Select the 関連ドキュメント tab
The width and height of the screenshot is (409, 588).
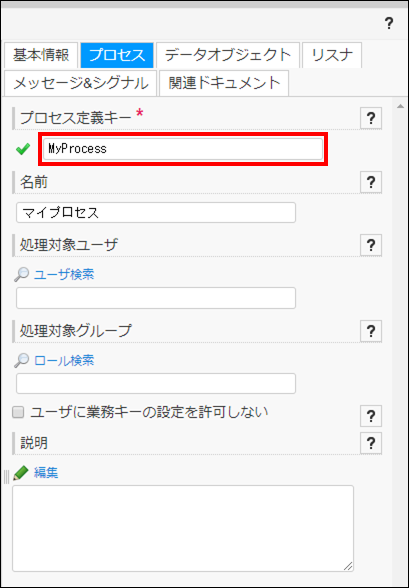[x=224, y=83]
